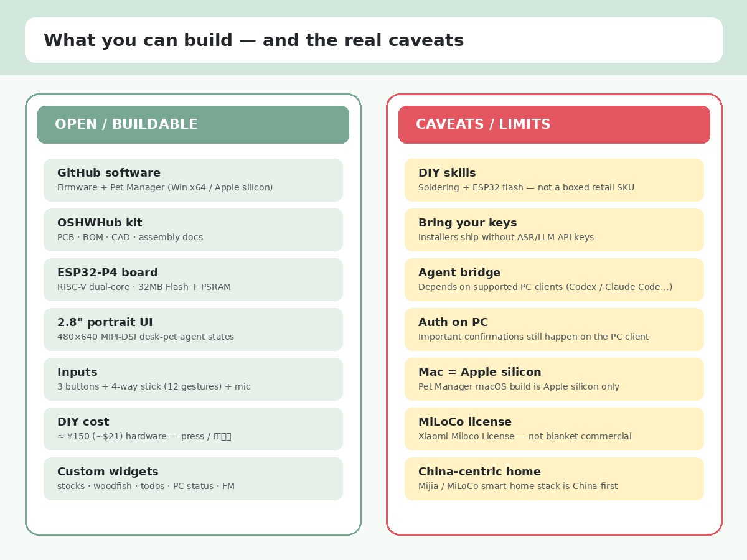Click the DIY skills heading
Image resolution: width=747 pixels, height=560 pixels.
(x=447, y=173)
